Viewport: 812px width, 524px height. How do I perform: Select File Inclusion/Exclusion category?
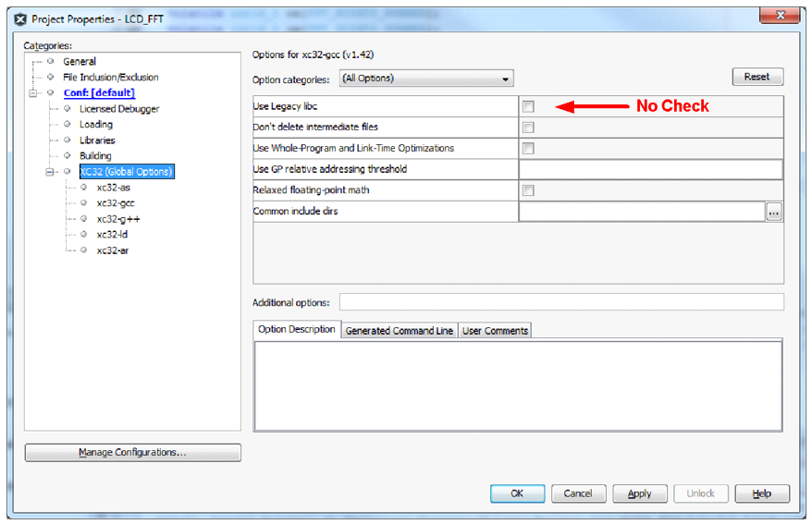click(111, 77)
